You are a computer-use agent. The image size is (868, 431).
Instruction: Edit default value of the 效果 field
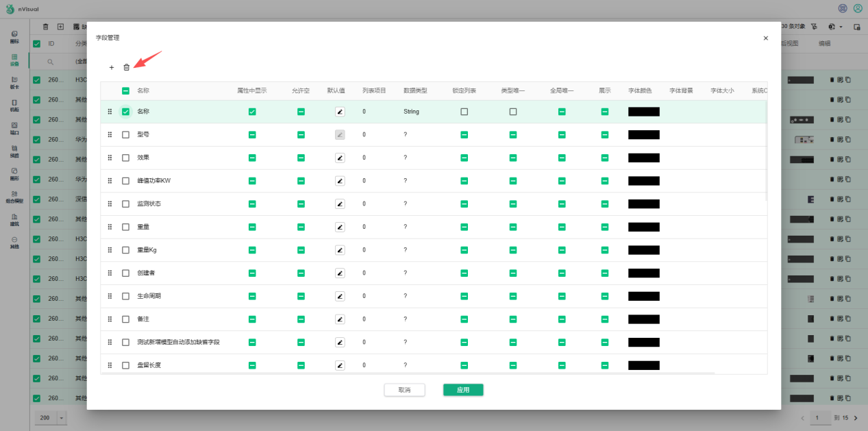point(340,158)
